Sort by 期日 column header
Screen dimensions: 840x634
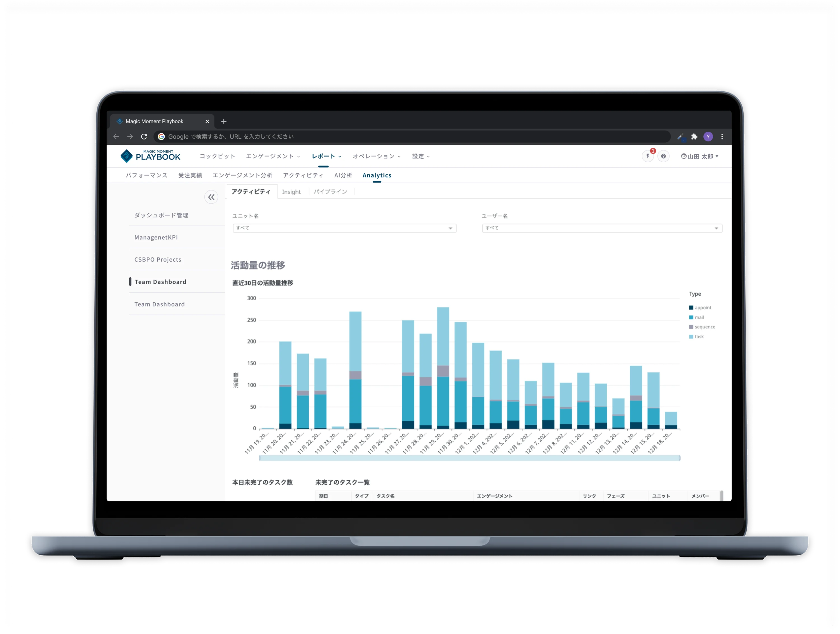[x=323, y=496]
